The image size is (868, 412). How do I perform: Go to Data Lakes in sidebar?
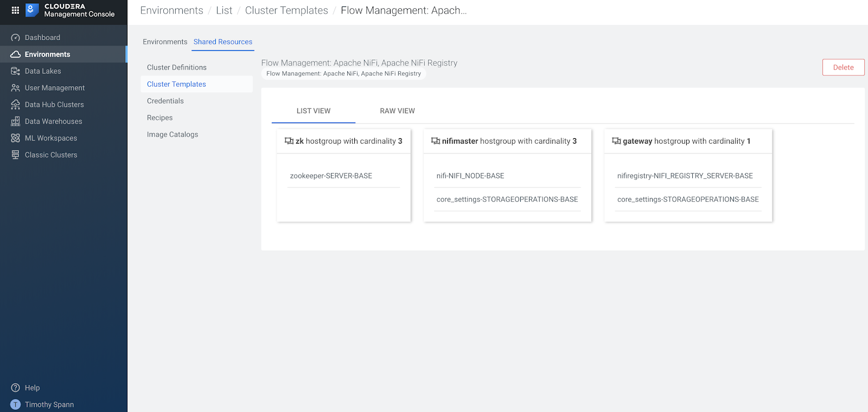coord(63,71)
